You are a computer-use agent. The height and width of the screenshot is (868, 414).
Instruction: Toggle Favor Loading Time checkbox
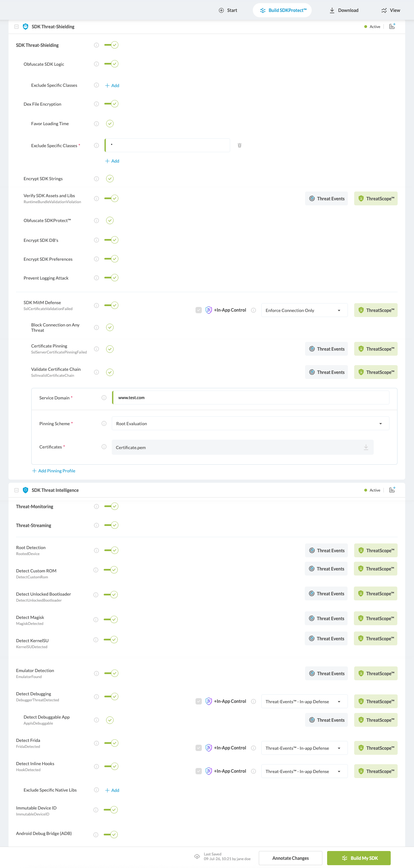click(x=110, y=123)
